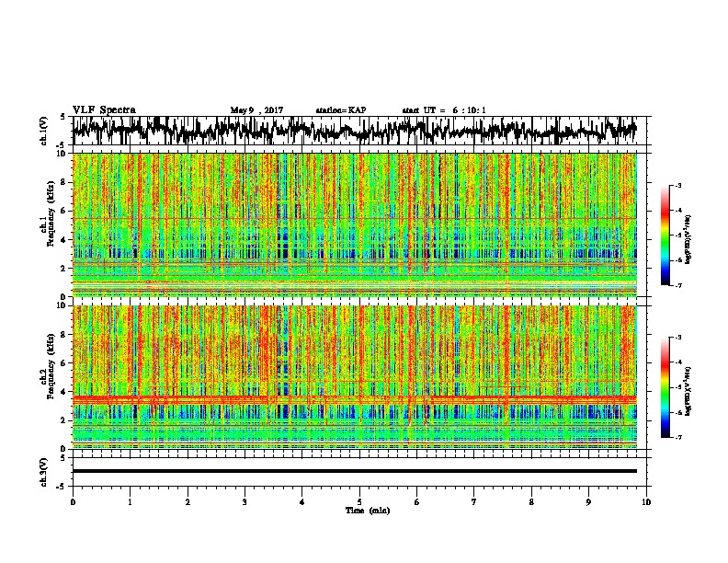Click the "-3" label on ch.1 color bar

[x=678, y=186]
